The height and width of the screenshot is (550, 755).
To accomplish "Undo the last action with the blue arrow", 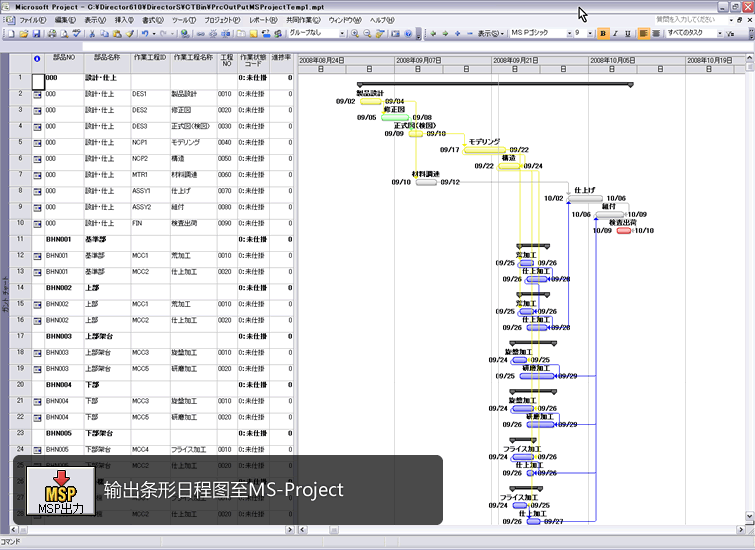I will [145, 34].
